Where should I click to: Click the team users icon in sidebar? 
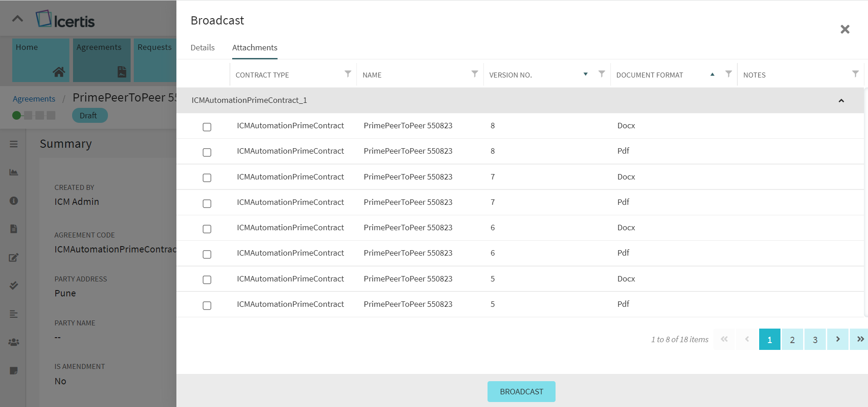click(x=14, y=342)
